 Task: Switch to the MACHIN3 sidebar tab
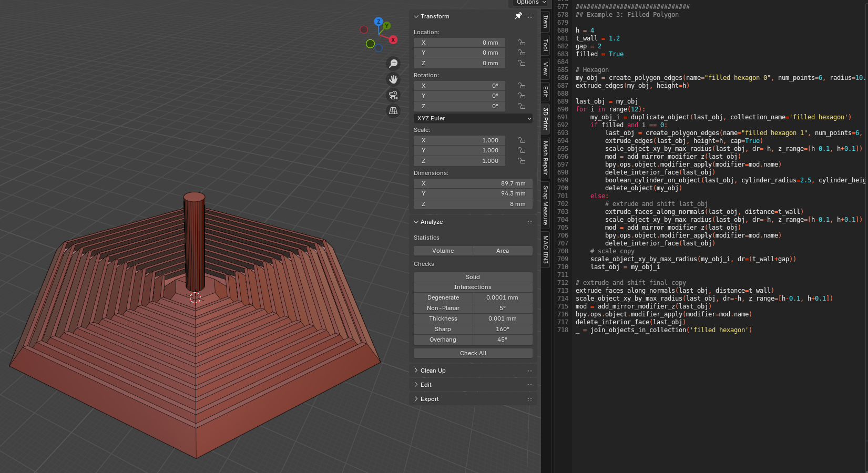click(545, 250)
